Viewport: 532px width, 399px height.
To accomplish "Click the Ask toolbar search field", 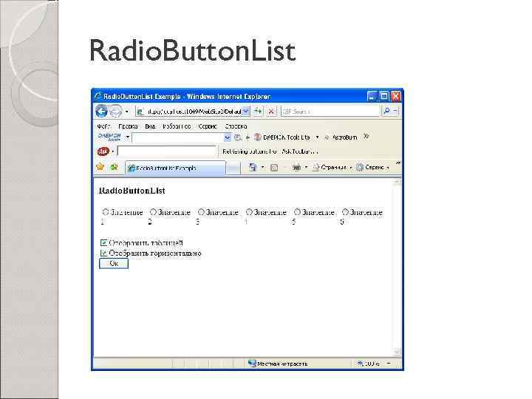I will click(x=166, y=151).
